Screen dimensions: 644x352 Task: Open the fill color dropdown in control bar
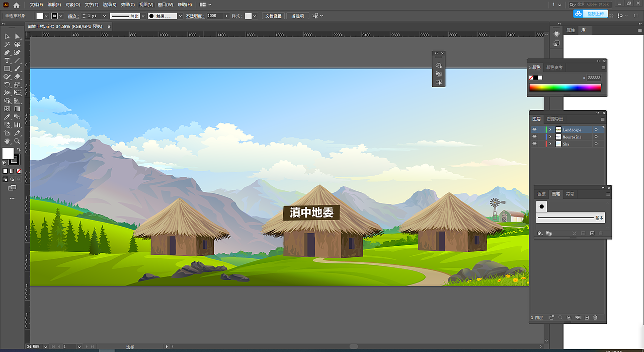[47, 16]
